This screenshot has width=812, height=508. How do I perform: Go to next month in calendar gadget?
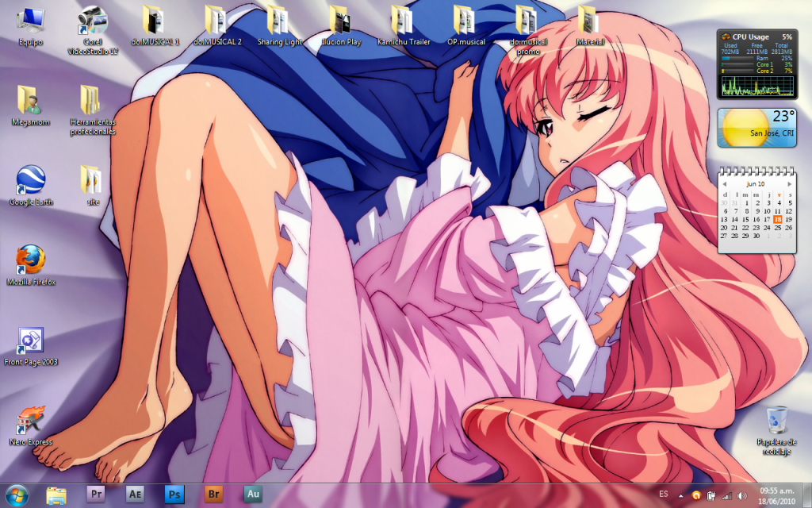[x=790, y=184]
